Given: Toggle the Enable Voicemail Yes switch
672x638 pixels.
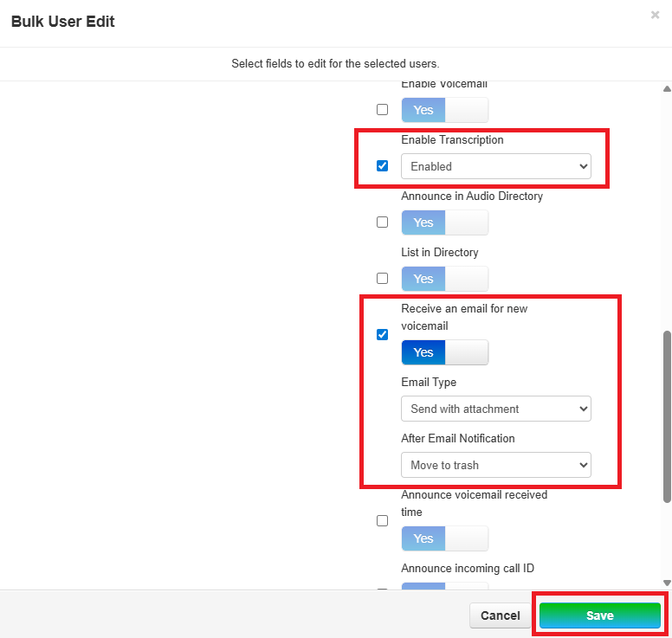Looking at the screenshot, I should coord(444,110).
